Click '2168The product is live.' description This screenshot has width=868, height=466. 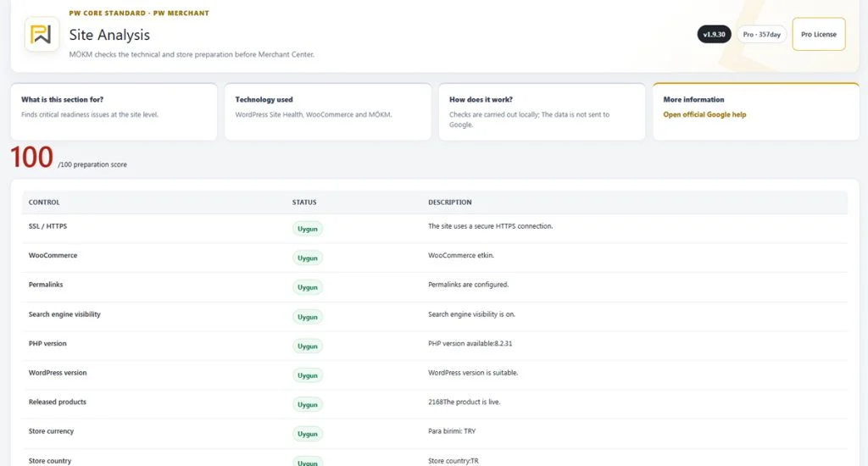pos(464,402)
